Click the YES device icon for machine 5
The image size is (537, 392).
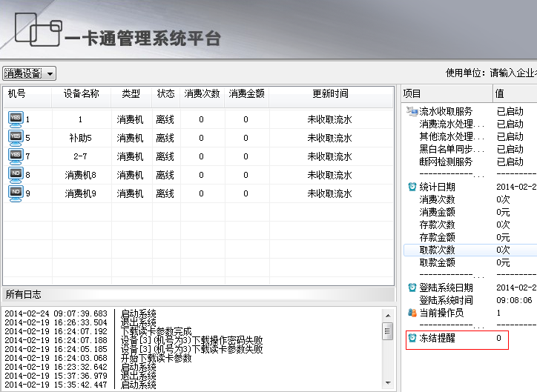(16, 137)
